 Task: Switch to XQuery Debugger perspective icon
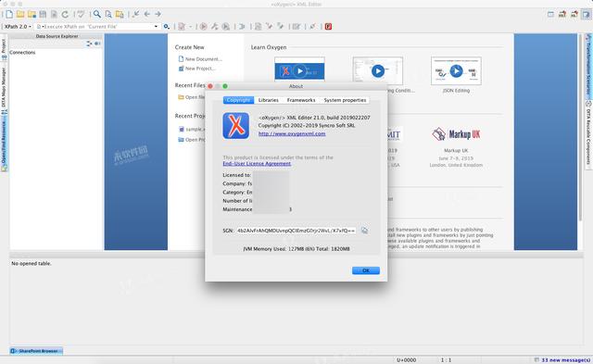point(574,15)
